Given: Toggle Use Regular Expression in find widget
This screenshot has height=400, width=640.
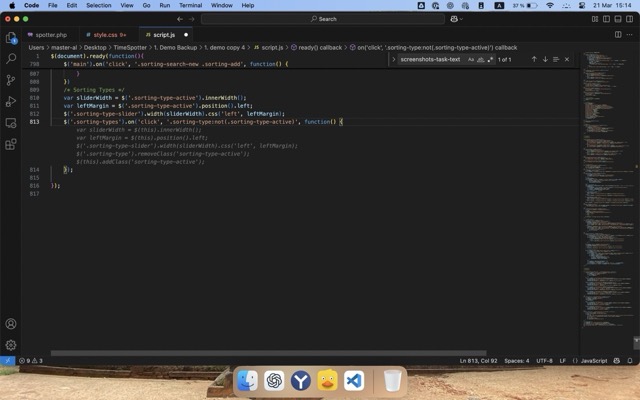Looking at the screenshot, I should [x=489, y=59].
